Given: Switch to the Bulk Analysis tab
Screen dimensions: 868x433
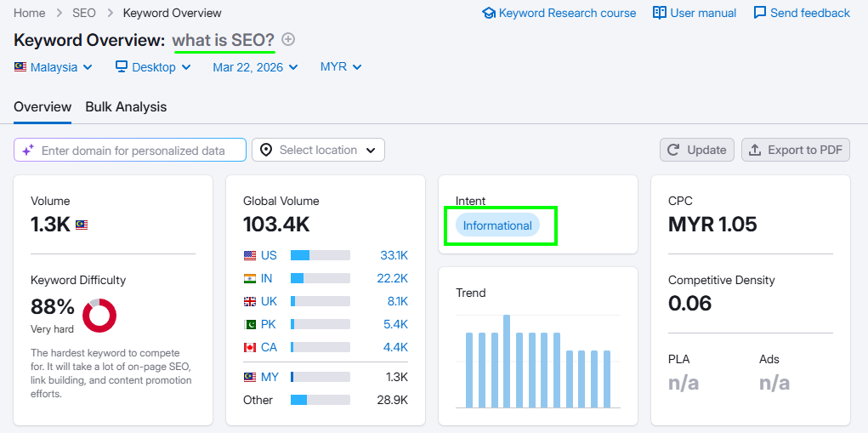Looking at the screenshot, I should click(x=126, y=107).
